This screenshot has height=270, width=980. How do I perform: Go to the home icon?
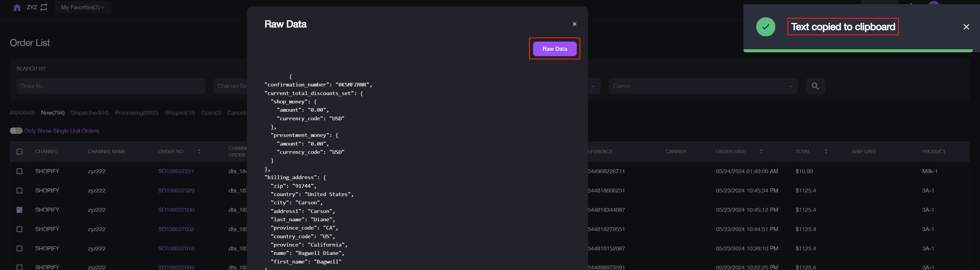click(x=17, y=7)
